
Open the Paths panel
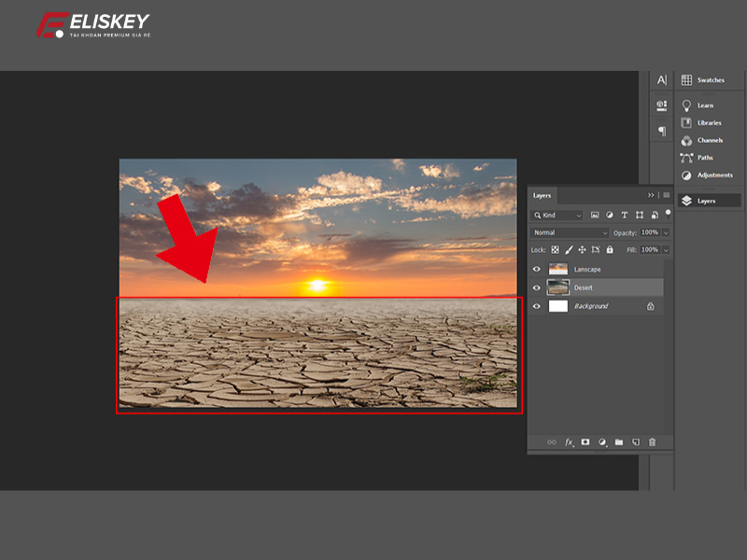pos(707,157)
